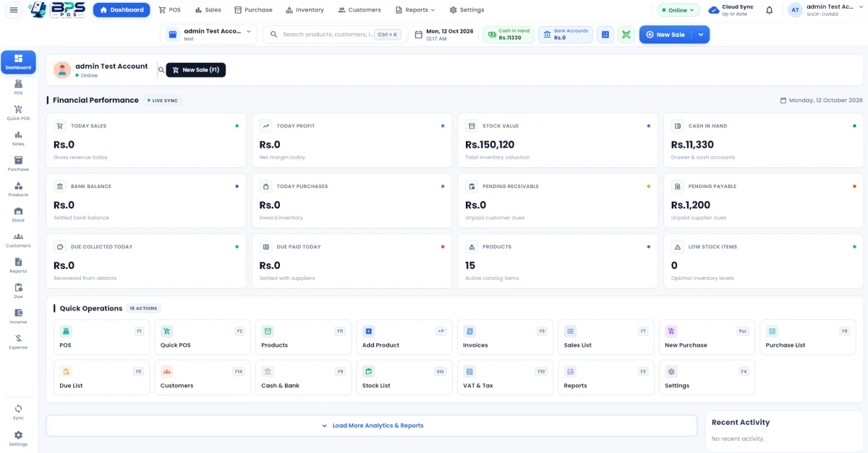The width and height of the screenshot is (868, 453).
Task: Open the Sales List quick operation
Action: pos(606,337)
